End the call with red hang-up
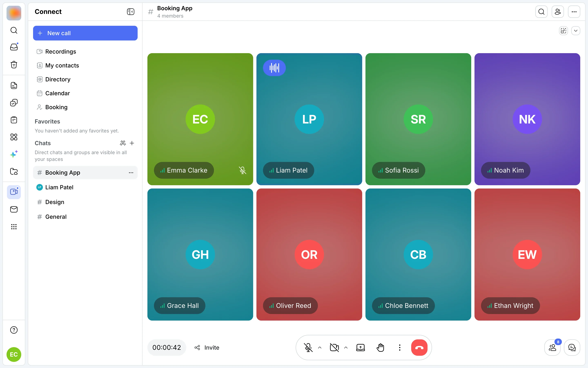 tap(419, 348)
